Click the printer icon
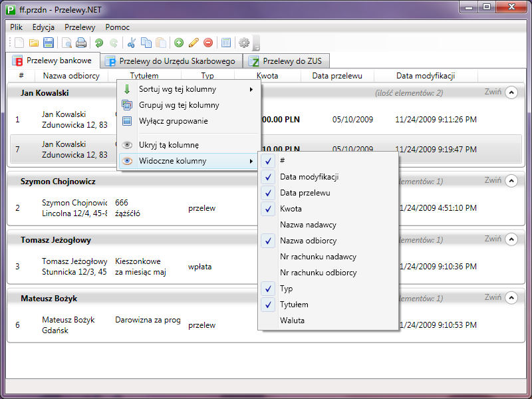Screen dimensions: 532x399 [x=81, y=43]
